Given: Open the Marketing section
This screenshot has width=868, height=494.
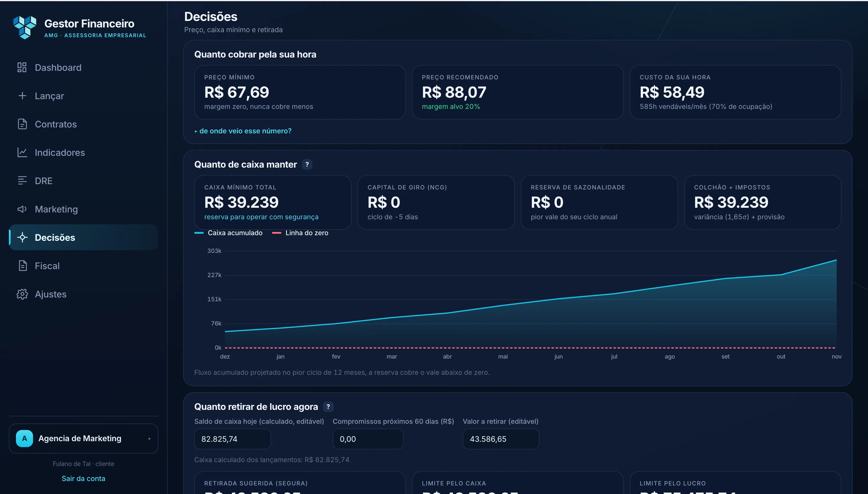Looking at the screenshot, I should pos(84,209).
